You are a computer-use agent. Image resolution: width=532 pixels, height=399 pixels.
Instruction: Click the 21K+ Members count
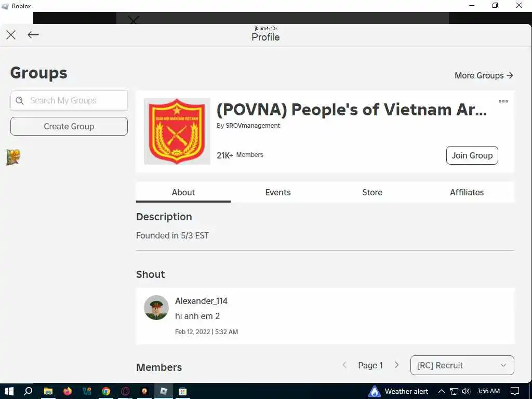[240, 155]
